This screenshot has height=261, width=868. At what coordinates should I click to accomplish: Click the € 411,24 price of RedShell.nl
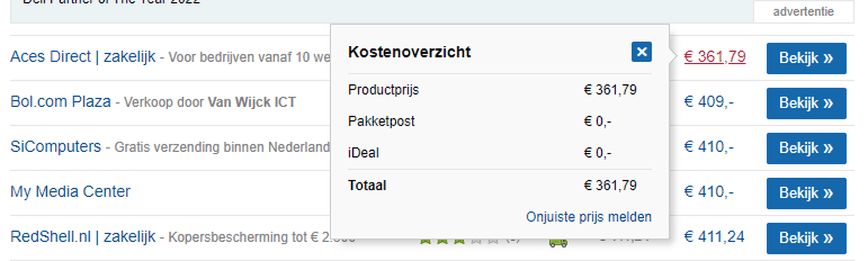click(x=714, y=237)
